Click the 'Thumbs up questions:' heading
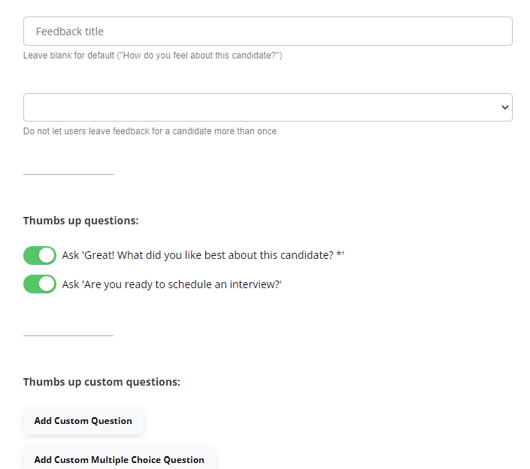This screenshot has width=530, height=469. click(81, 221)
